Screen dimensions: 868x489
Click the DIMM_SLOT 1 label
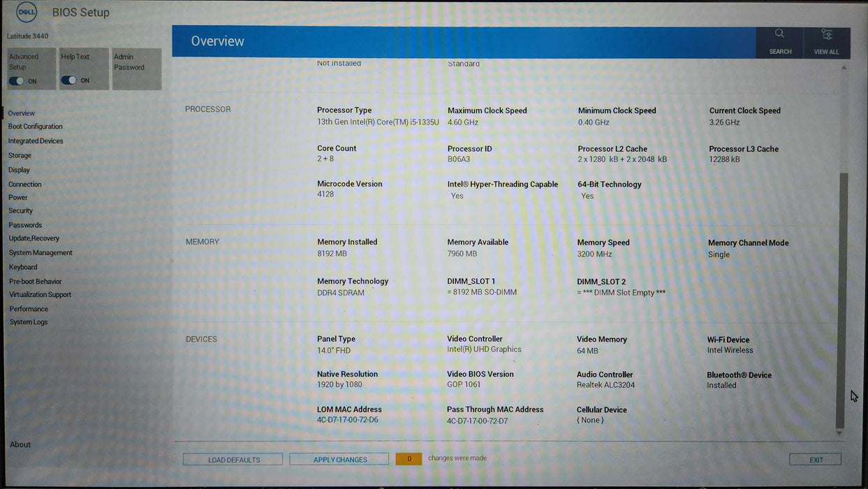471,282
